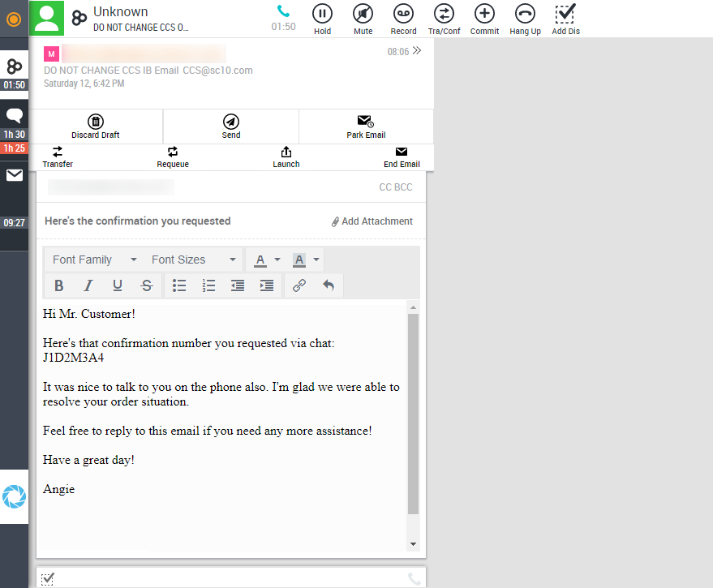Click the Tra/Conf transfer icon

pyautogui.click(x=444, y=14)
